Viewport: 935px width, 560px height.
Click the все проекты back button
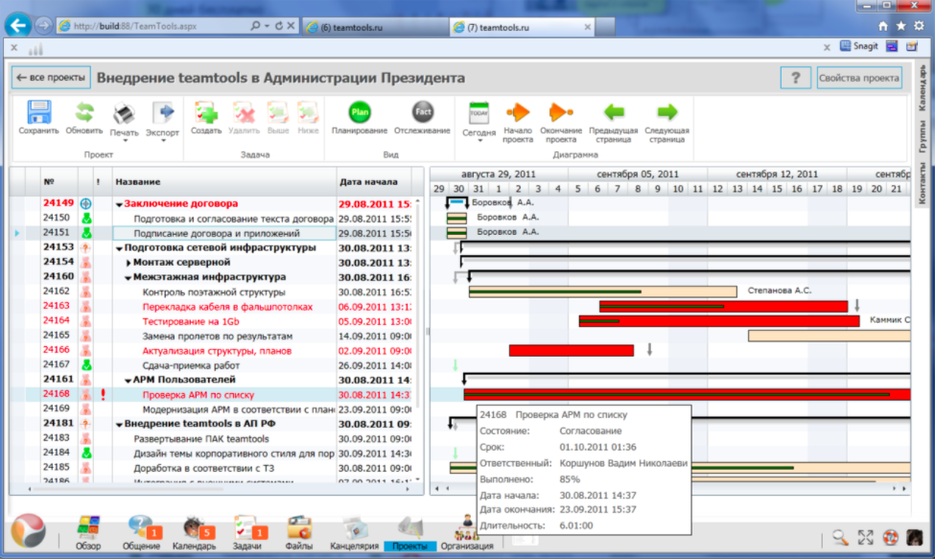pos(51,78)
